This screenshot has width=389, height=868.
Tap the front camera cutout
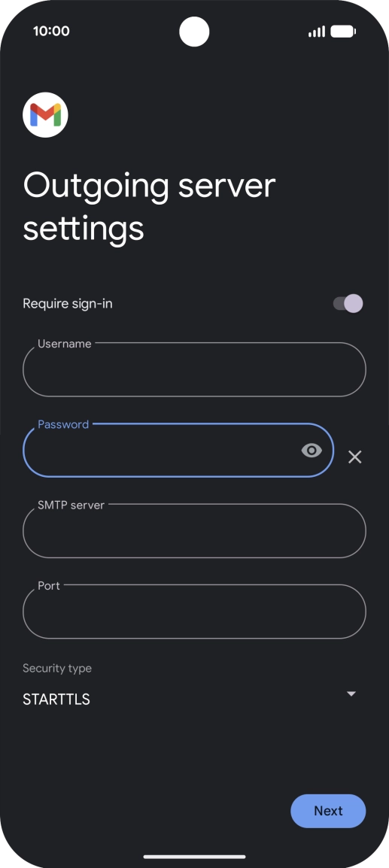194,32
